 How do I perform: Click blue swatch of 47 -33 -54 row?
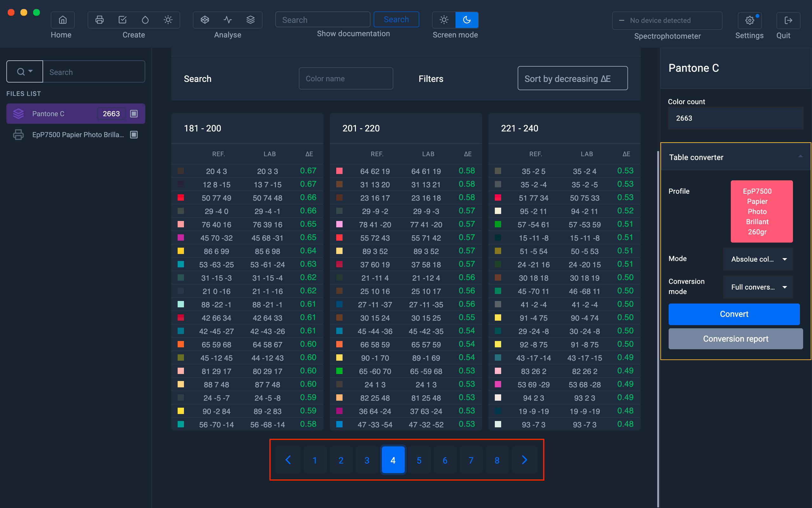click(x=340, y=424)
